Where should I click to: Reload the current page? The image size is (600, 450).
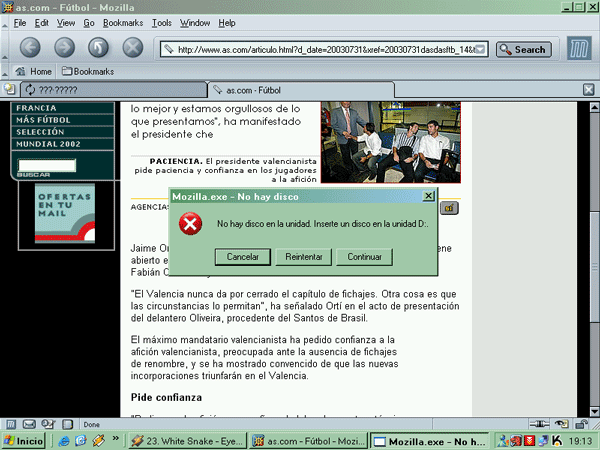pyautogui.click(x=98, y=47)
